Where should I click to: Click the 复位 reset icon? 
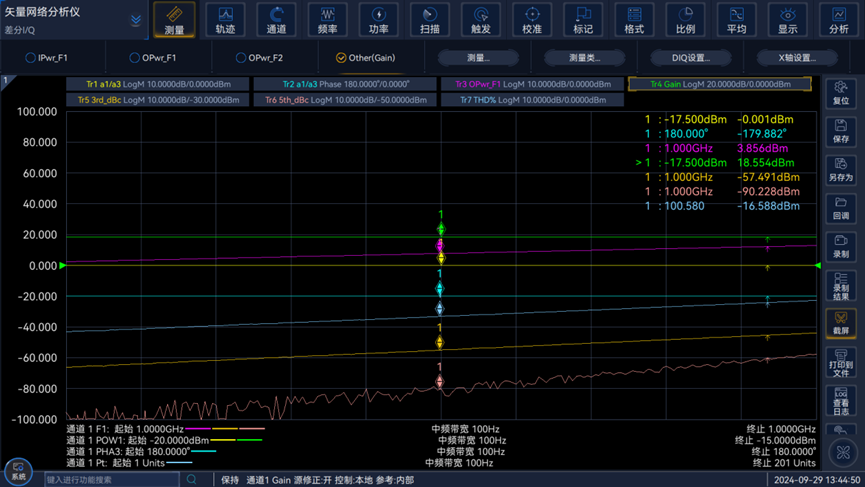pos(841,93)
